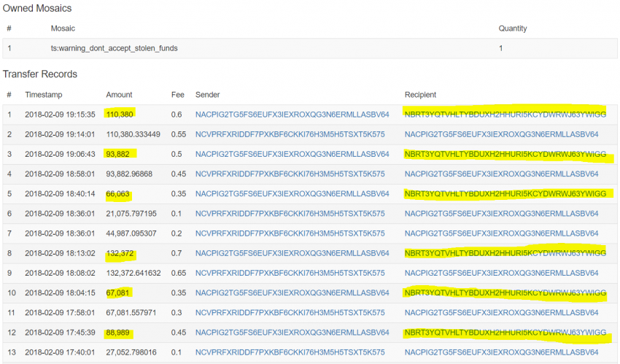Viewport: 620px width, 364px height.
Task: Select timestamp 2018-02-09 17:45:39
Action: [60, 333]
